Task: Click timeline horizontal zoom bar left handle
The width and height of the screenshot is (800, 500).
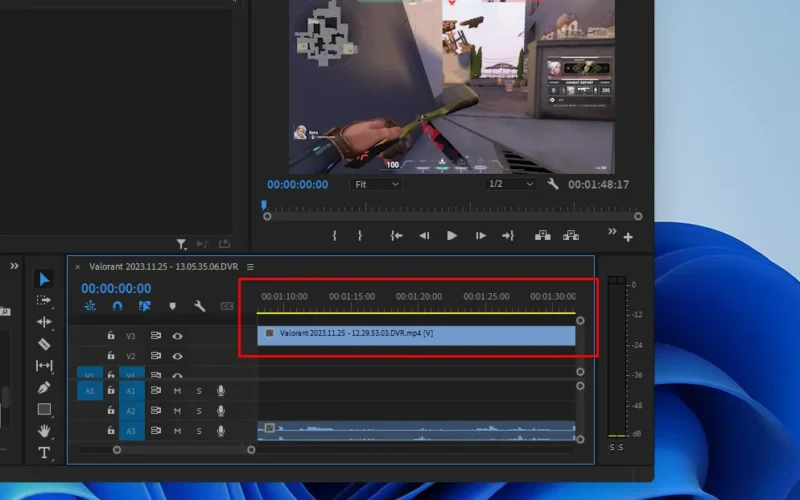Action: 117,450
